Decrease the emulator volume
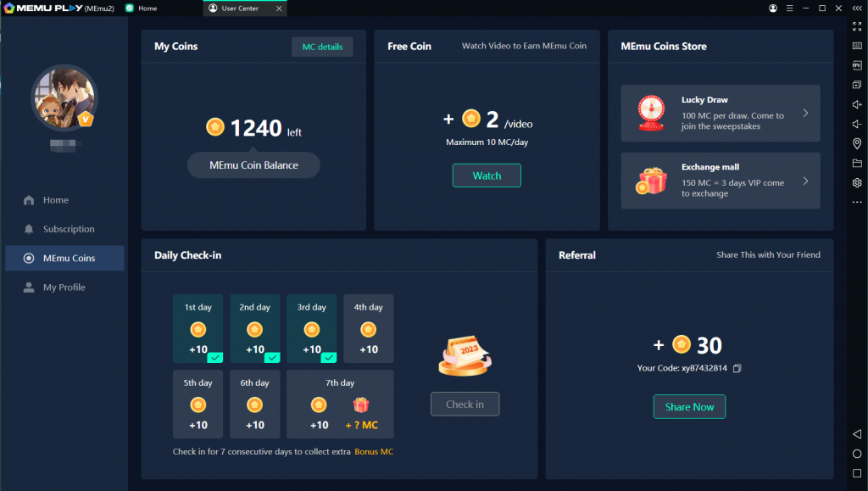Viewport: 868px width, 491px height. [x=857, y=124]
